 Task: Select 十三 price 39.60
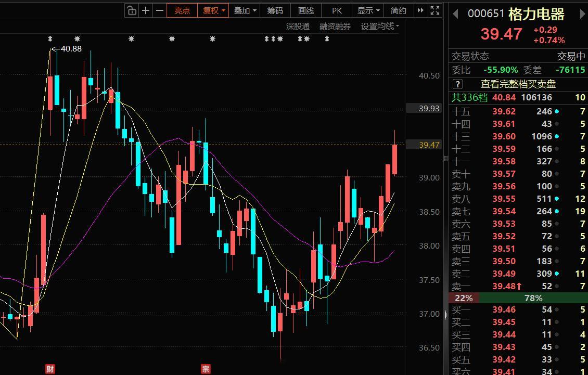(504, 136)
